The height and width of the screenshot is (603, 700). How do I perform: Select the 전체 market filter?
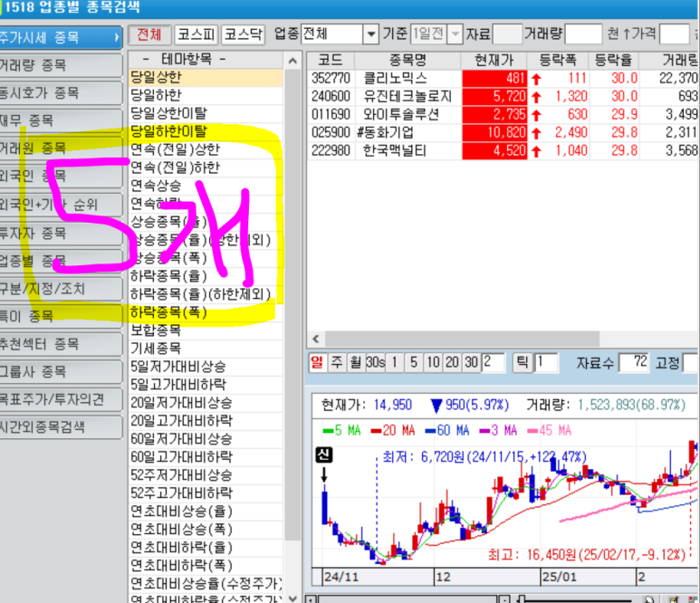[149, 34]
